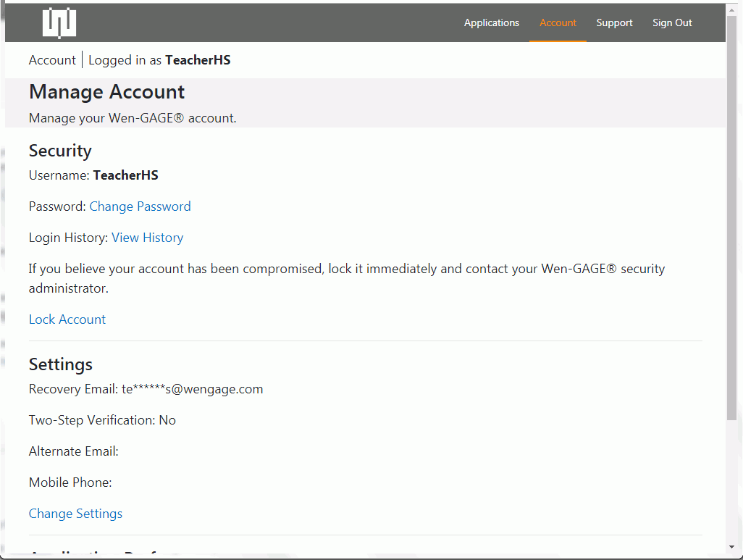Click Sign Out in the top bar
The width and height of the screenshot is (743, 560).
click(x=672, y=22)
